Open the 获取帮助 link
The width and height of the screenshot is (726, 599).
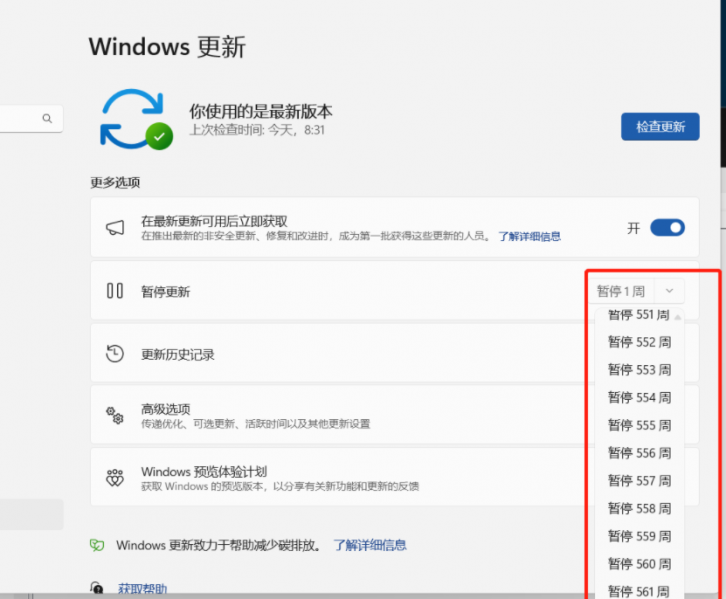[142, 588]
